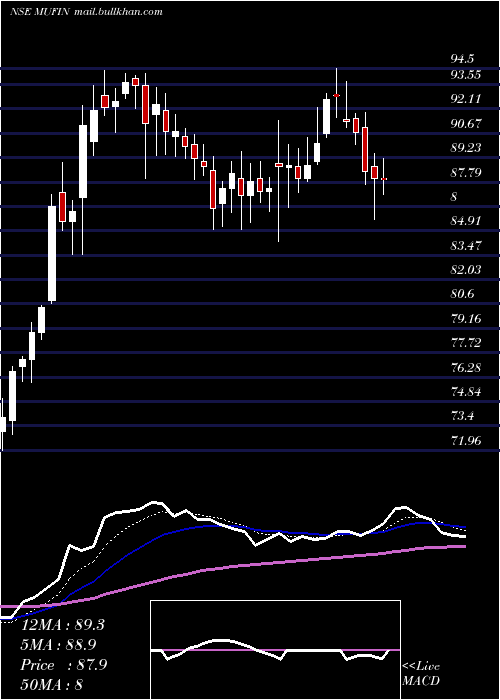This screenshot has height=700, width=500.
Task: Select the 77.72 price axis label
Action: 466,343
